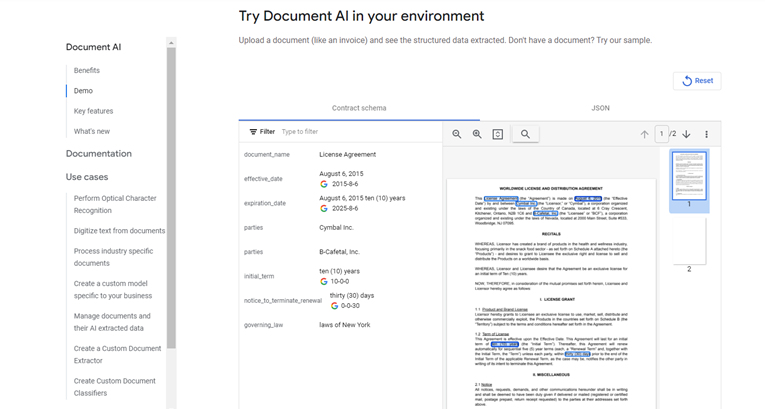765x409 pixels.
Task: Open What's new section link
Action: pos(92,131)
